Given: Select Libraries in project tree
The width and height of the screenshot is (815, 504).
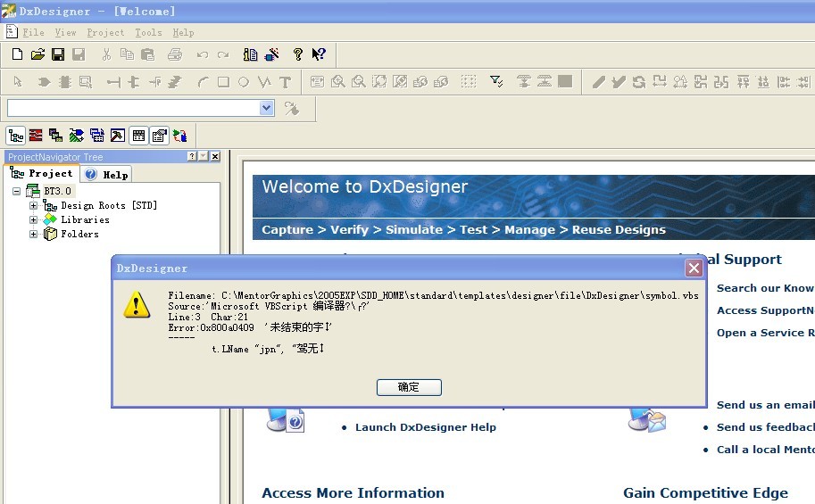Looking at the screenshot, I should point(85,219).
